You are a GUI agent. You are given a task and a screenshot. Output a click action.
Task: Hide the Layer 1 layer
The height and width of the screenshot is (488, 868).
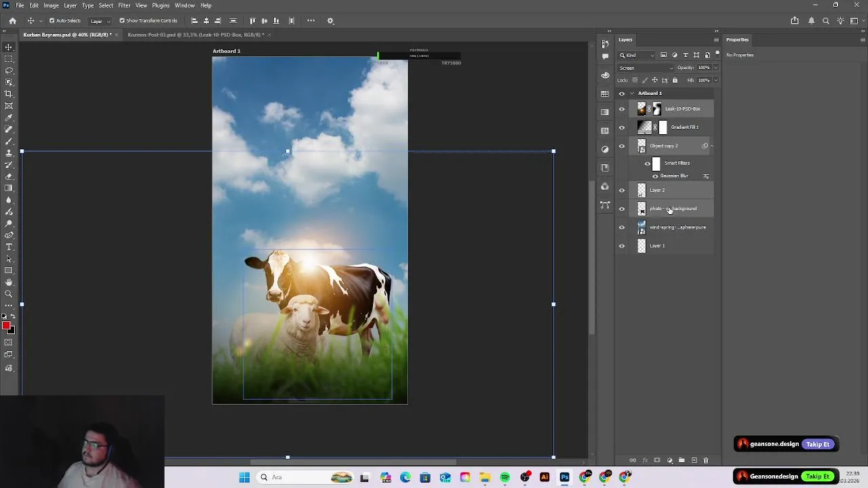pyautogui.click(x=622, y=246)
